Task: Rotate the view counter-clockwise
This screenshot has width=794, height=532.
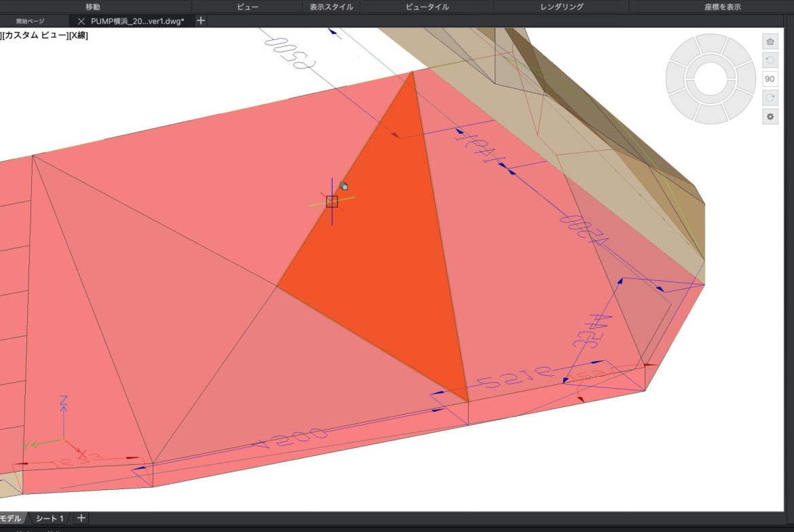Action: 770,60
